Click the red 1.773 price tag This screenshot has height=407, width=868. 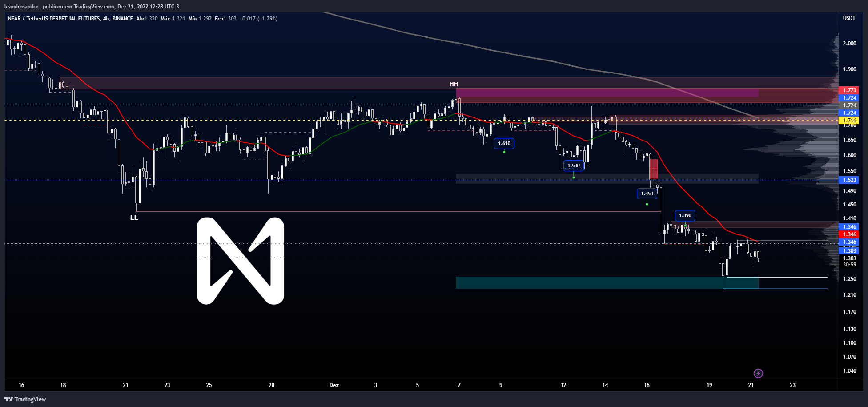click(x=849, y=90)
